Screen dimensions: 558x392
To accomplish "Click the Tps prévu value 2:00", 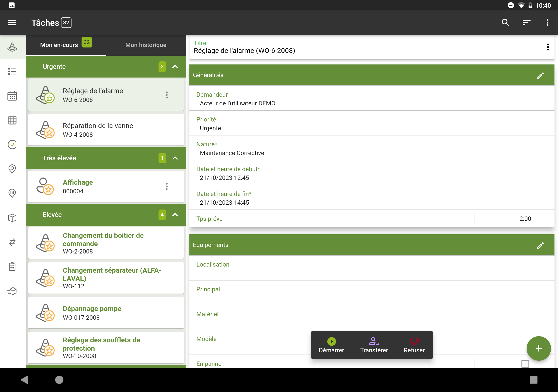I will (x=525, y=219).
